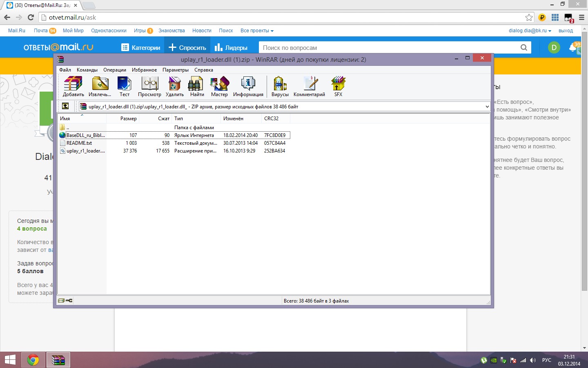This screenshot has width=588, height=368.
Task: Sort by the Размер column header
Action: tap(123, 118)
